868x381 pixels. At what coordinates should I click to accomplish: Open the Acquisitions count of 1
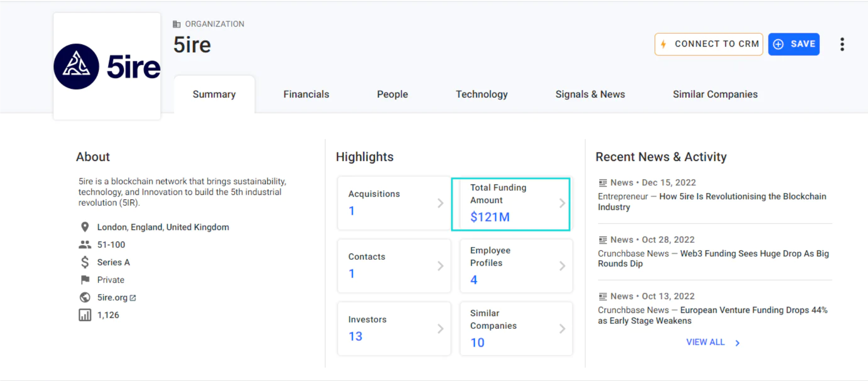click(x=351, y=211)
